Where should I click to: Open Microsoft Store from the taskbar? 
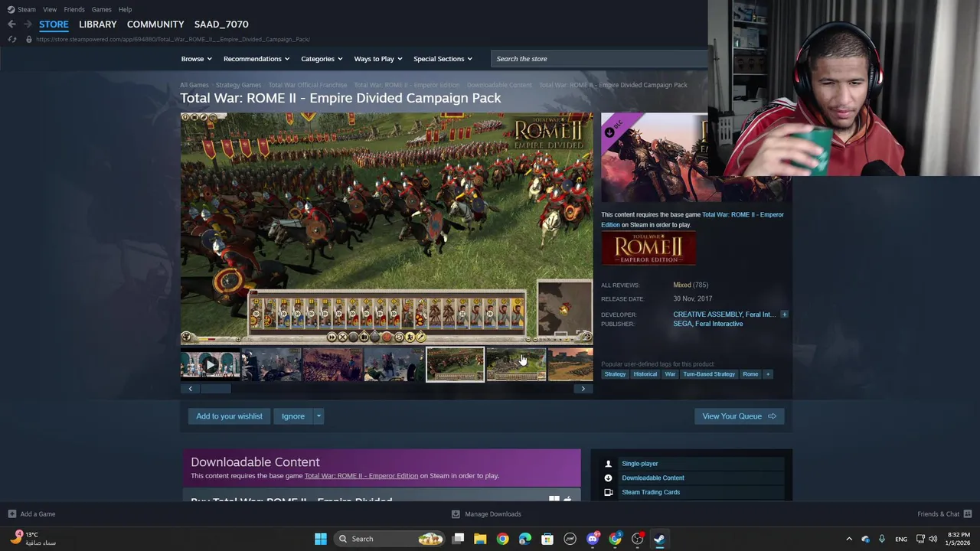(547, 539)
